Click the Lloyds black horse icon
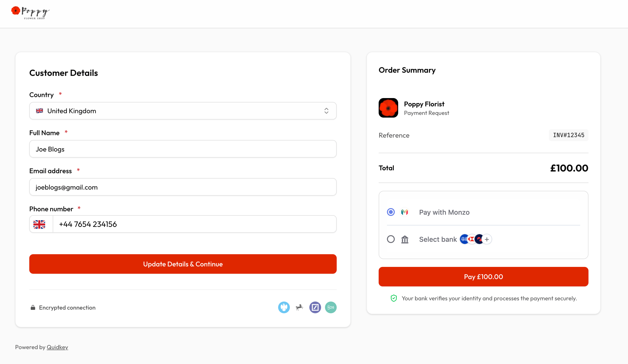This screenshot has height=364, width=628. pyautogui.click(x=299, y=307)
